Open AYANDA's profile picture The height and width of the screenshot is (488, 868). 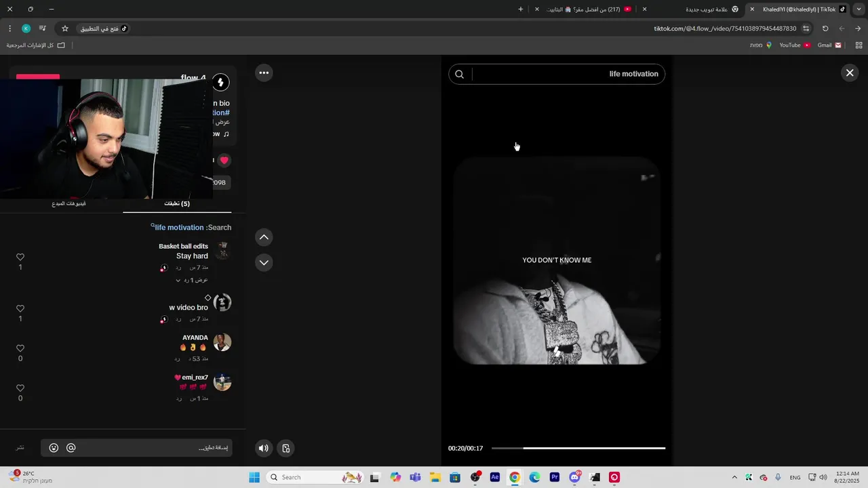pos(222,342)
